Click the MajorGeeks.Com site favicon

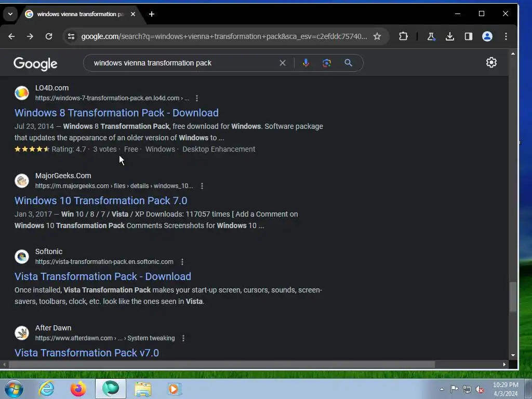pyautogui.click(x=22, y=181)
